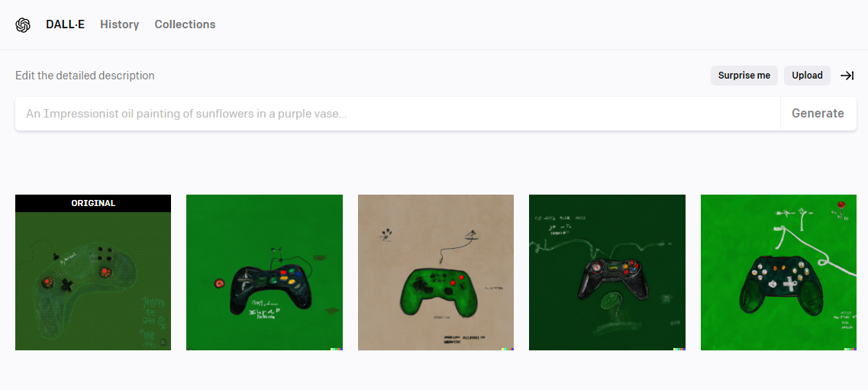This screenshot has height=390, width=868.
Task: Click the Generate button
Action: tap(818, 114)
